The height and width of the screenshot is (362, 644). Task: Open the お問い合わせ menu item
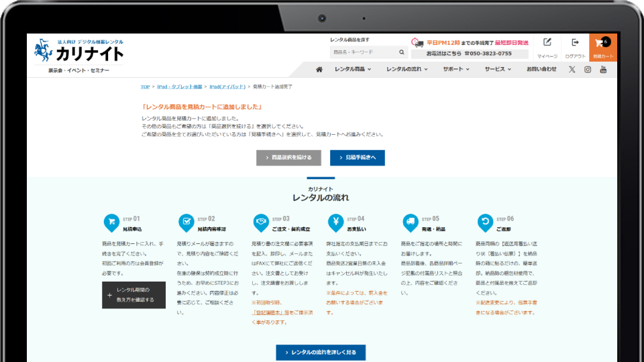click(x=541, y=69)
